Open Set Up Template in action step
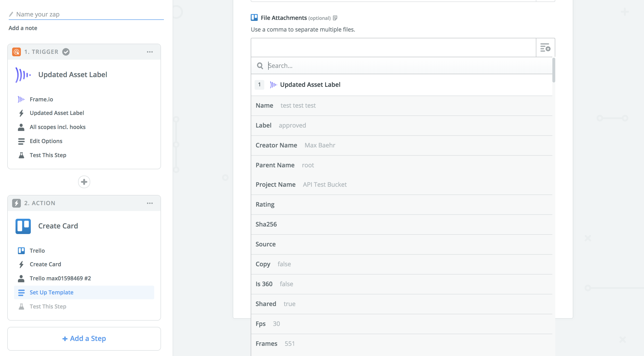The height and width of the screenshot is (356, 644). pyautogui.click(x=51, y=292)
